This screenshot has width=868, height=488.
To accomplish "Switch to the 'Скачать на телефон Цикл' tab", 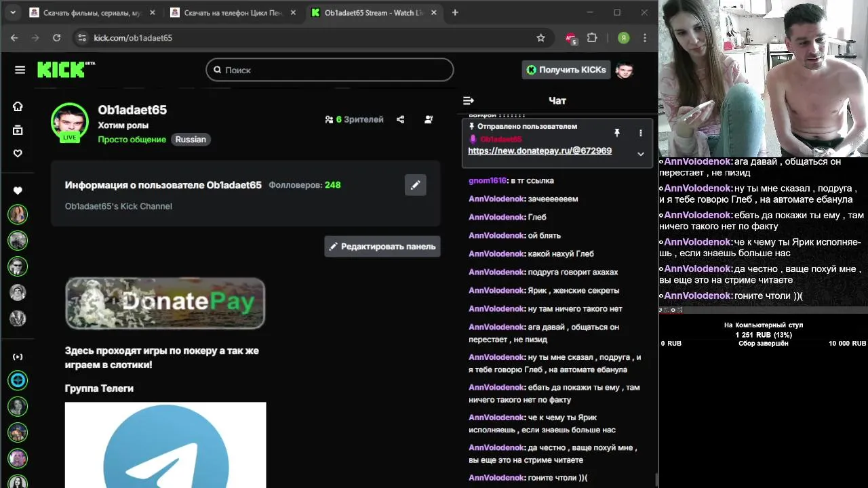I will click(x=233, y=12).
